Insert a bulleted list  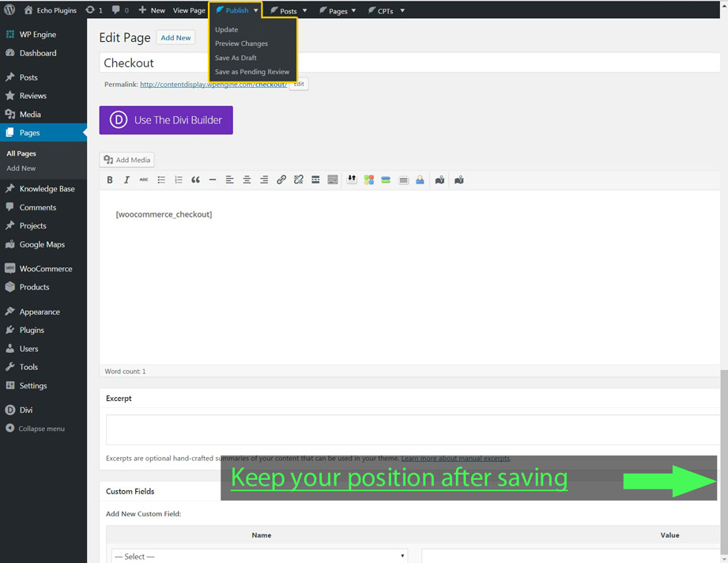(161, 179)
